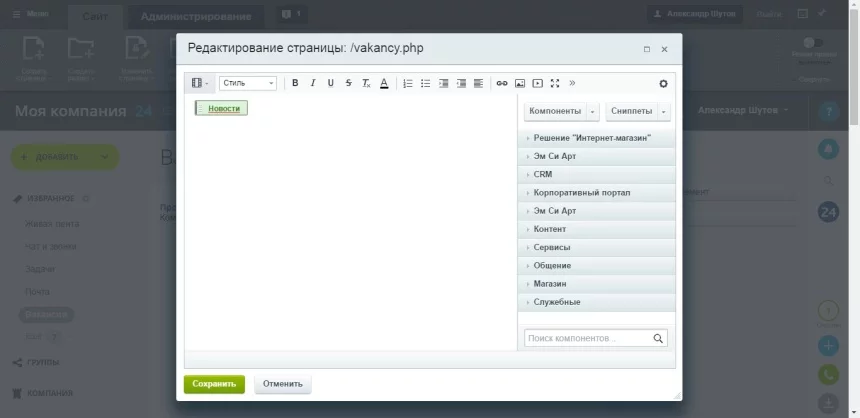Open the Стиль style dropdown
Image resolution: width=860 pixels, height=418 pixels.
(248, 83)
